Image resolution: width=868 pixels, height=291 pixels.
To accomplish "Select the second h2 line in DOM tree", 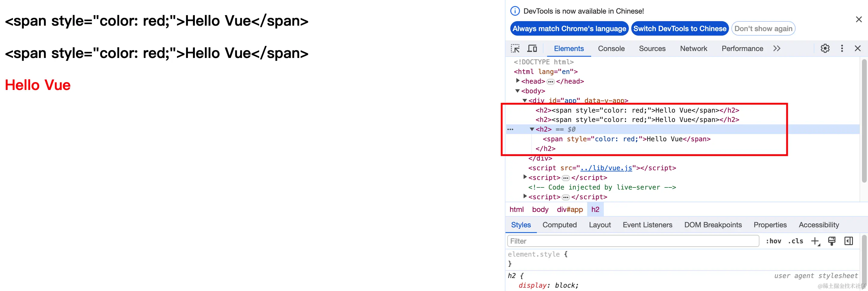I will 637,120.
